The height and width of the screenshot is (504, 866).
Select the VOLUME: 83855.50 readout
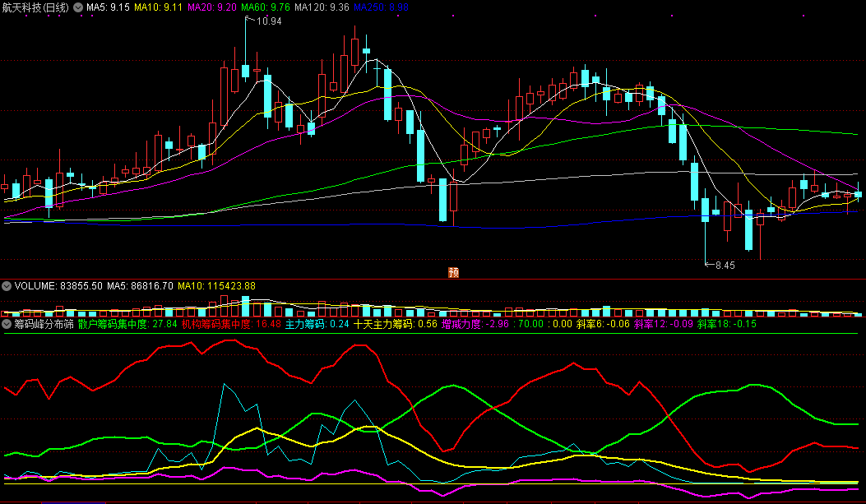pos(58,286)
